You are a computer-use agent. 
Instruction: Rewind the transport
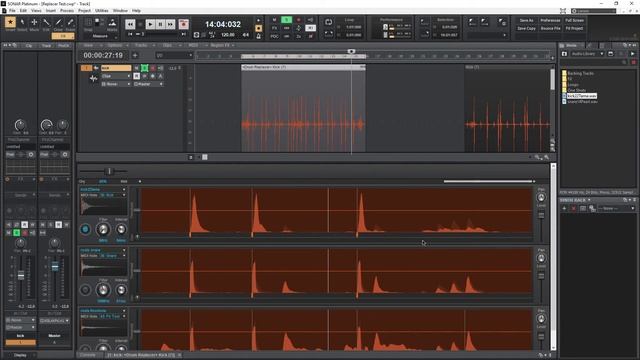point(130,24)
